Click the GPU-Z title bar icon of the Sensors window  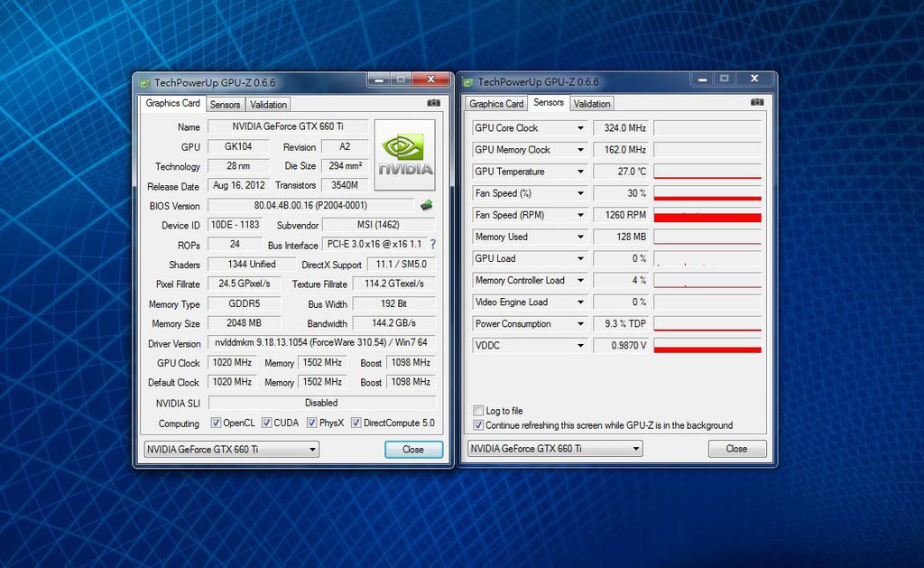[468, 82]
